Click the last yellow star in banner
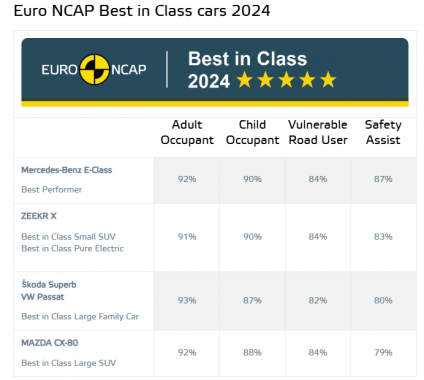 coord(329,80)
